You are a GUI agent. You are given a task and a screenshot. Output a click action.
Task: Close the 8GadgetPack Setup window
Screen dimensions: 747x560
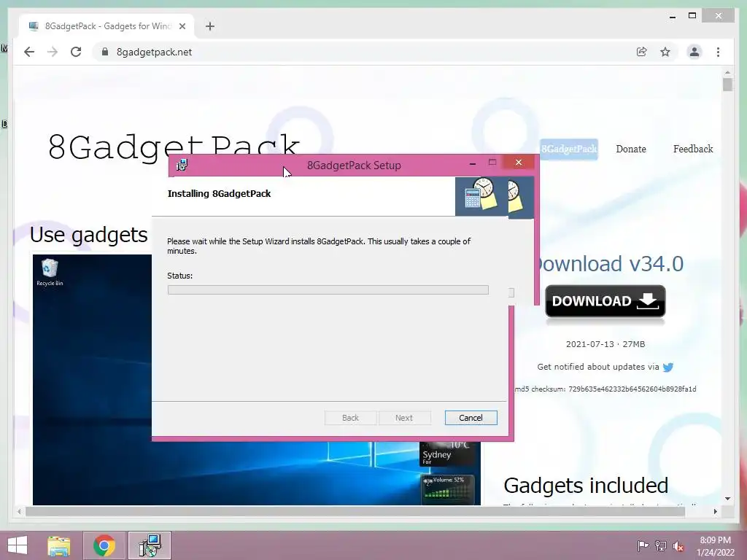[x=519, y=163]
